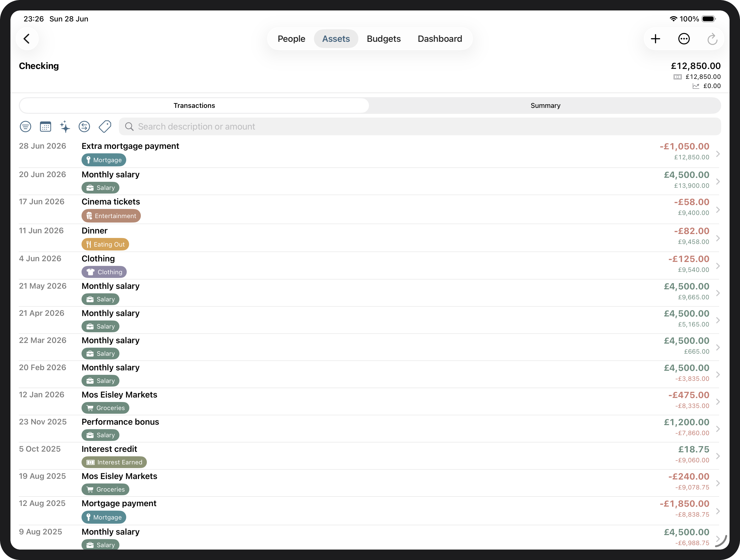740x560 pixels.
Task: Select the Transactions segment
Action: [x=194, y=105]
